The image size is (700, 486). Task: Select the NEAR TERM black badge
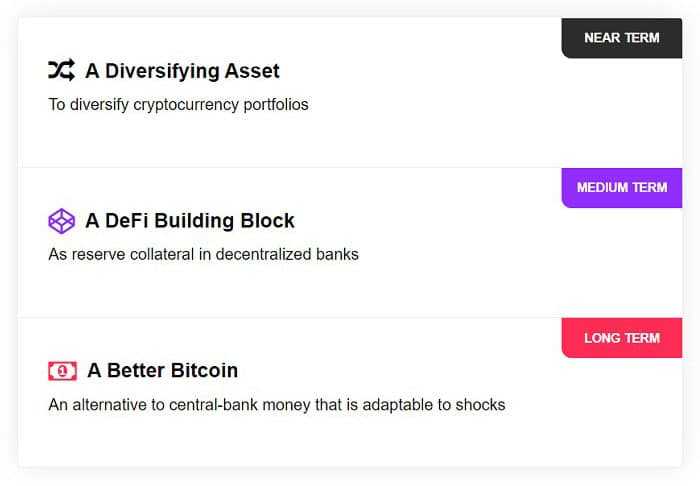pyautogui.click(x=621, y=38)
